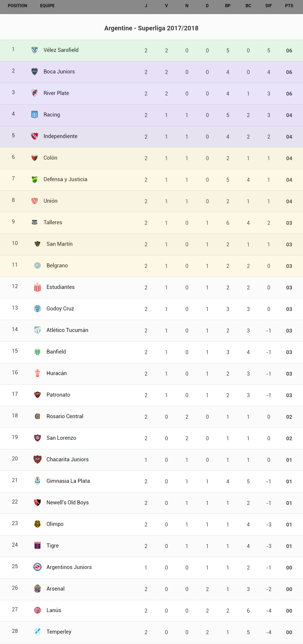
Task: Click the Banfield club crest
Action: click(x=37, y=352)
